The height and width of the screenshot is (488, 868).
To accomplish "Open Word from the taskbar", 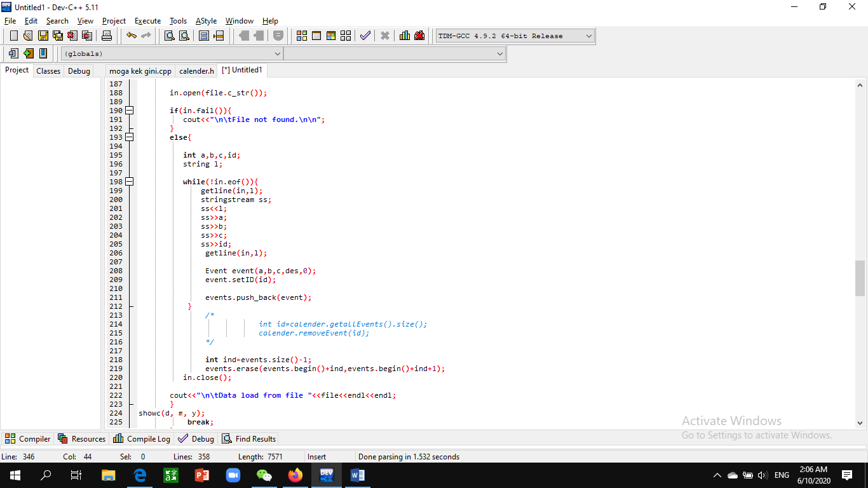I will point(357,475).
